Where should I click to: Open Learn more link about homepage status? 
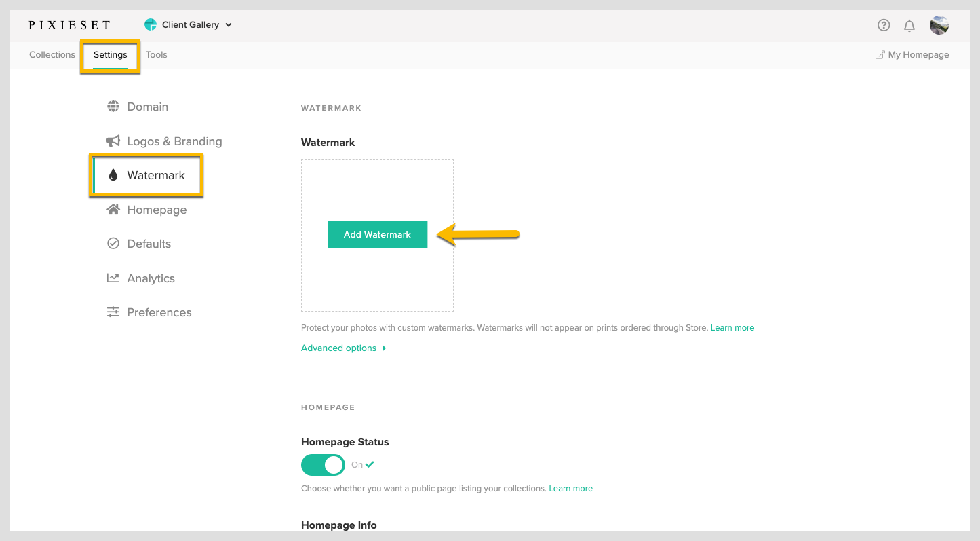571,489
